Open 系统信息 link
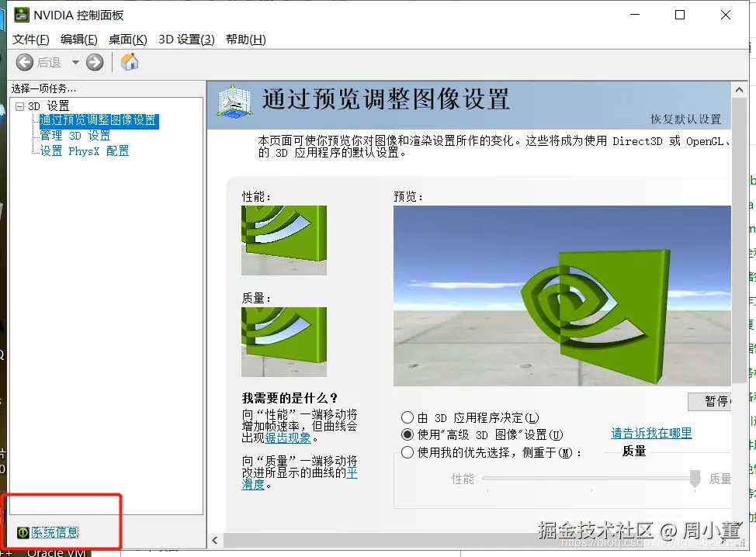The image size is (756, 557). click(55, 532)
